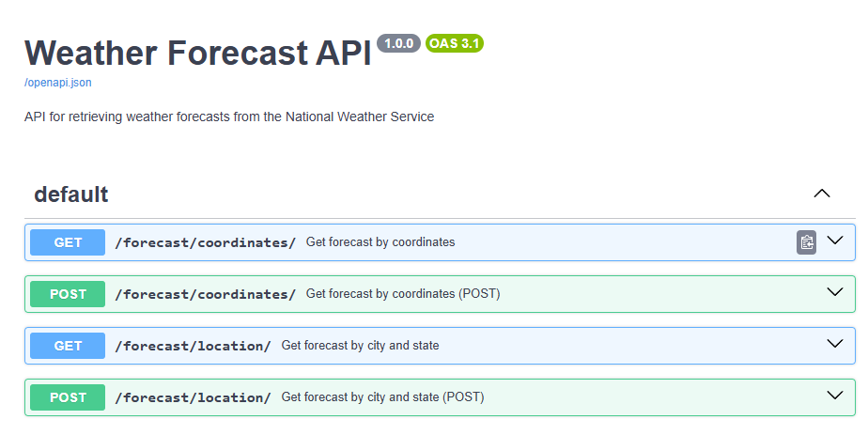Expand POST /forecast/location/ chevron
Image resolution: width=868 pixels, height=435 pixels.
835,396
